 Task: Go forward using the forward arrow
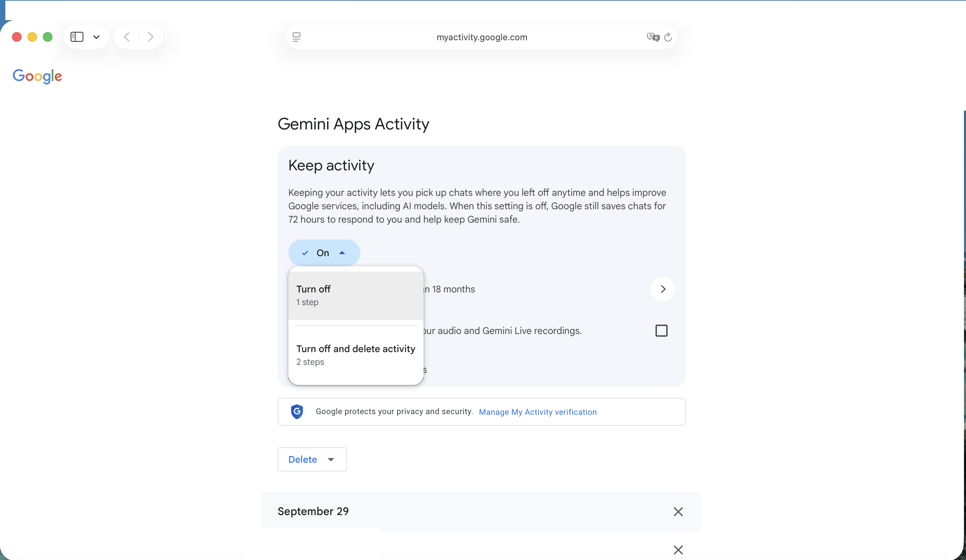(150, 37)
